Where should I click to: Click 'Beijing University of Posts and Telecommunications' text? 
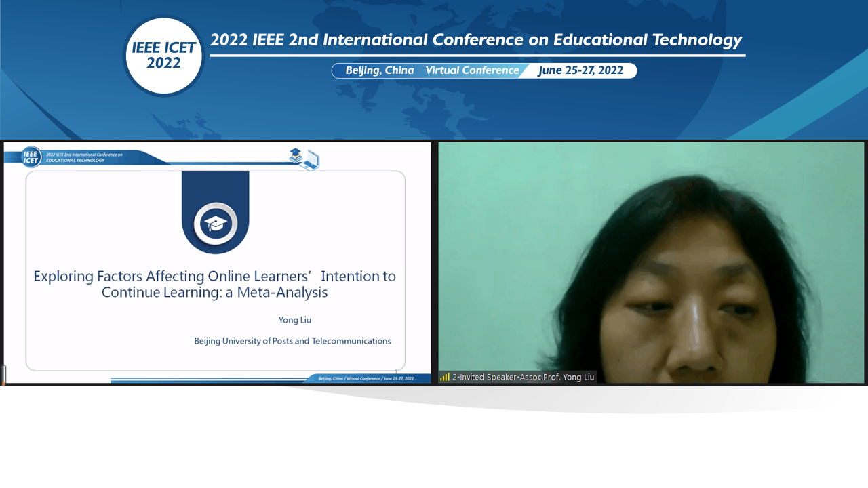coord(292,341)
